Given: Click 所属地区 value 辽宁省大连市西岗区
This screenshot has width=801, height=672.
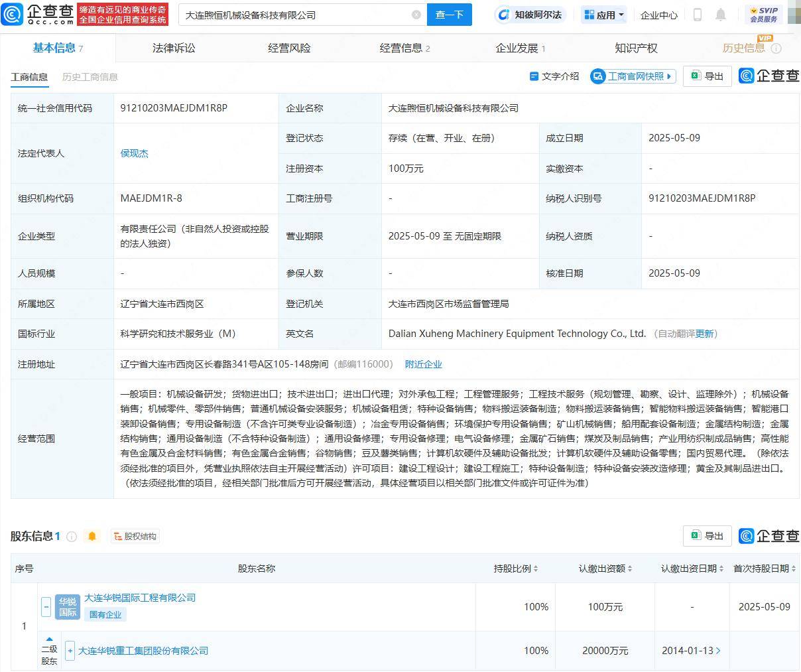Looking at the screenshot, I should pos(162,304).
